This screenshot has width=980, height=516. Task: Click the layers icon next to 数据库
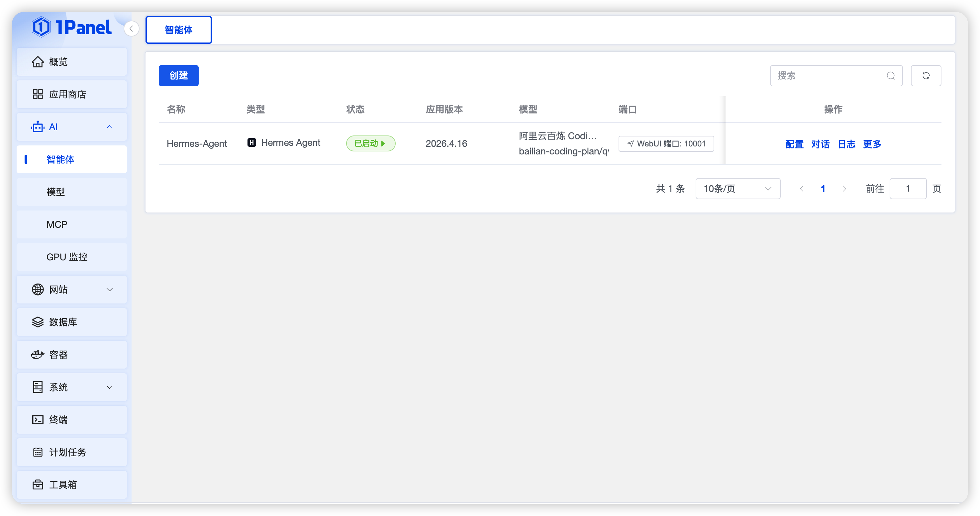coord(38,322)
